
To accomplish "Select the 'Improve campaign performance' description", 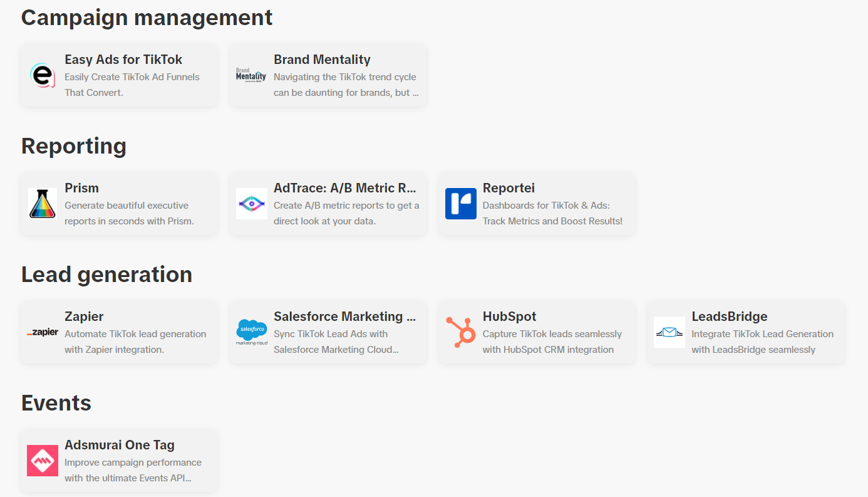I will pos(133,470).
